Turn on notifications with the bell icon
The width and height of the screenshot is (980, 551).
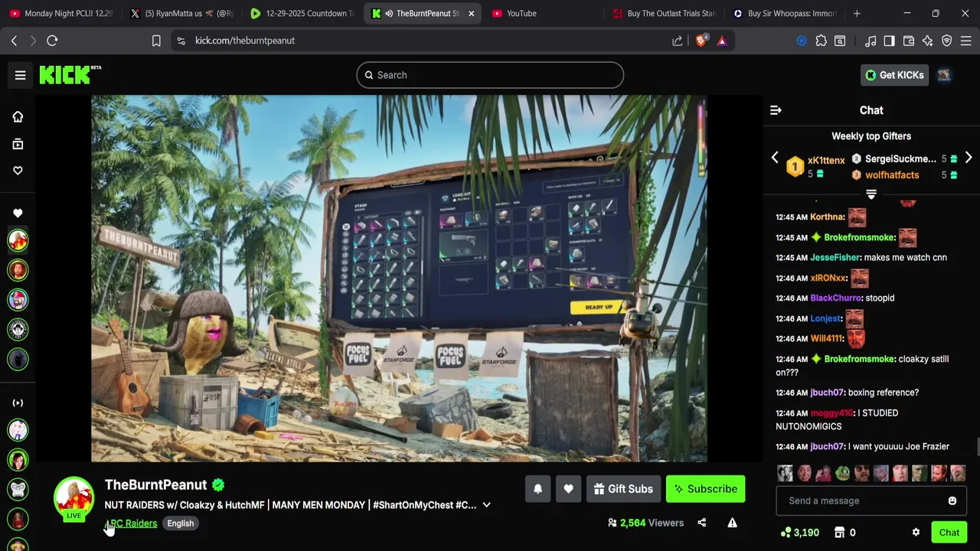537,489
